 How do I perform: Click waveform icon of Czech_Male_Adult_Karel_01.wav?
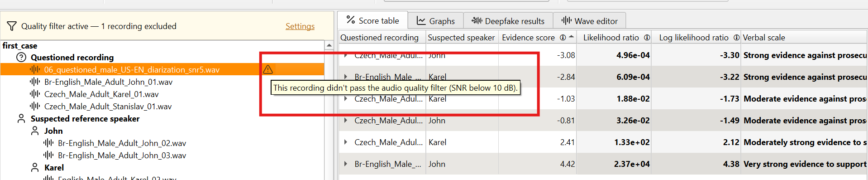[x=35, y=94]
